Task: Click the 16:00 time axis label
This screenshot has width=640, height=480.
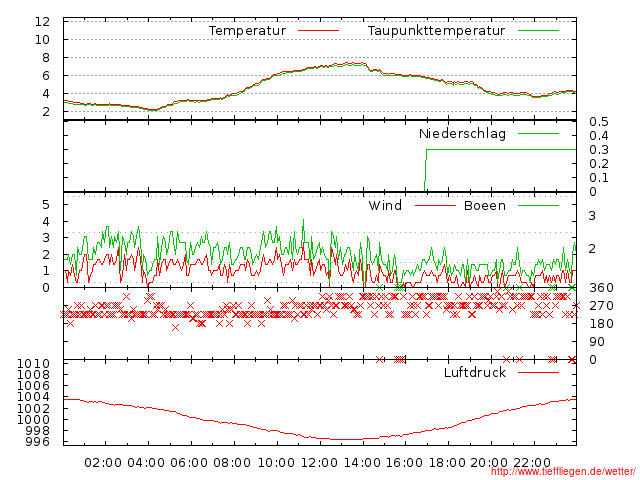Action: (404, 463)
